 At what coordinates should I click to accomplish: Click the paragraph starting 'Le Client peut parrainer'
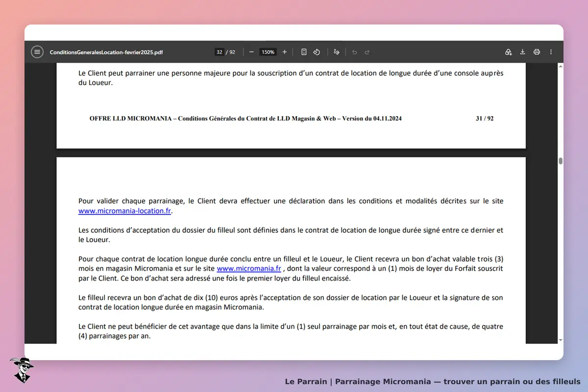click(291, 78)
